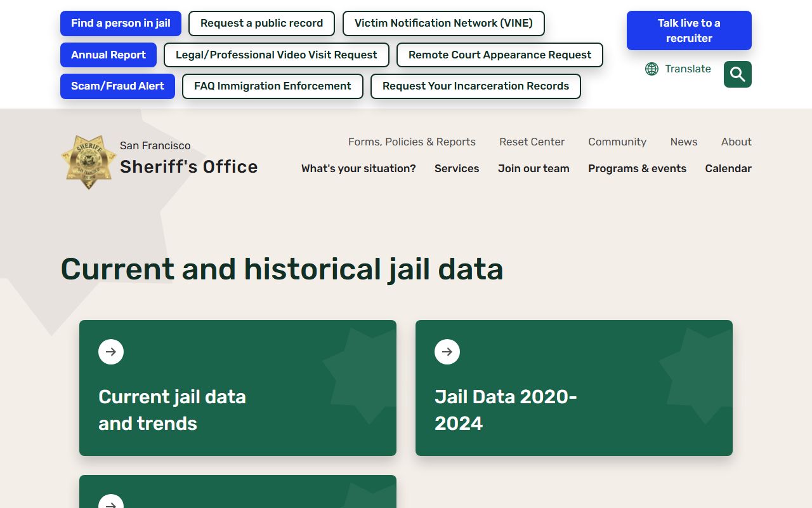Click arrow icon on Current jail data card
Viewport: 812px width, 508px height.
point(111,352)
